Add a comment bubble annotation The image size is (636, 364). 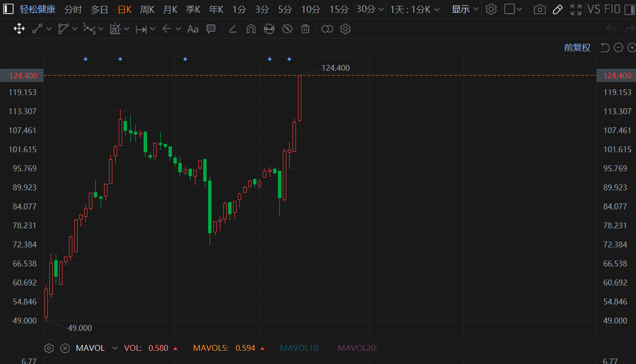(x=211, y=29)
